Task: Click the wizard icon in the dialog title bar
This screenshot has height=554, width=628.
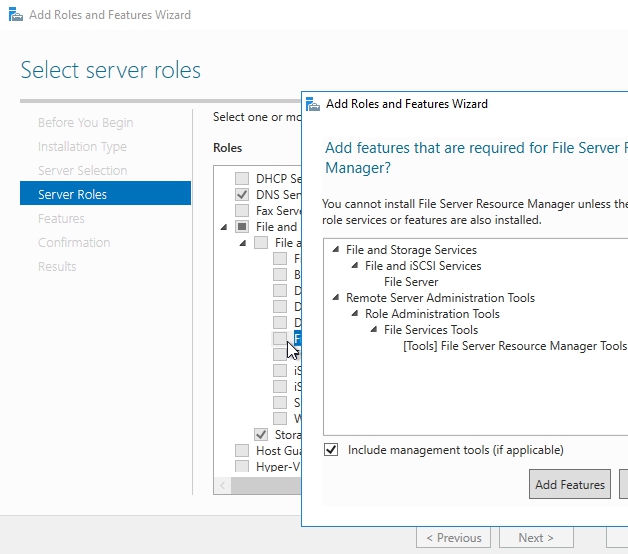Action: pos(314,104)
